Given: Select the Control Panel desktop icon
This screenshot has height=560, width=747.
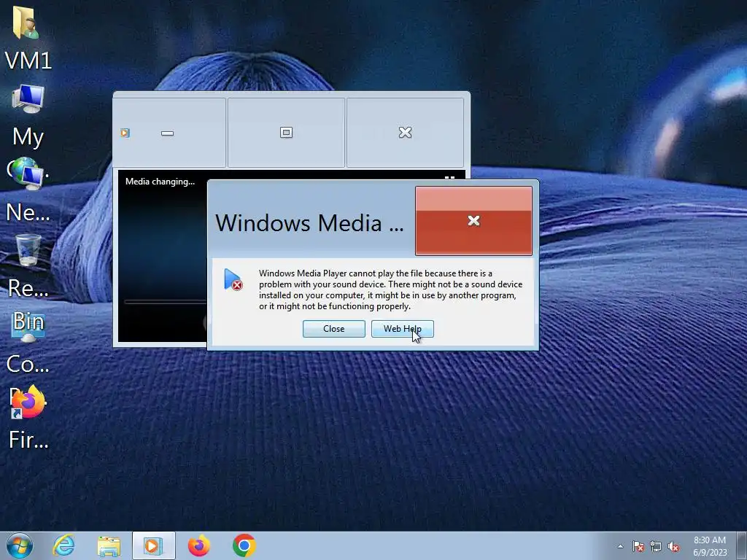Looking at the screenshot, I should pyautogui.click(x=28, y=343).
